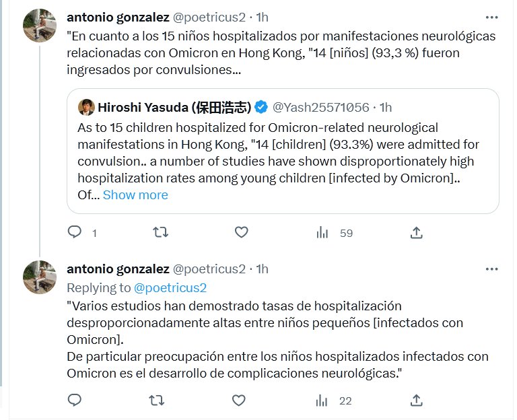Viewport: 517px width, 420px height.
Task: Expand quoted tweet with Show more
Action: (135, 195)
